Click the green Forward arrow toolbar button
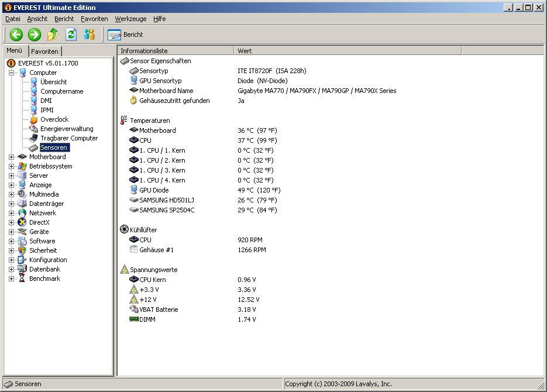 click(x=34, y=35)
